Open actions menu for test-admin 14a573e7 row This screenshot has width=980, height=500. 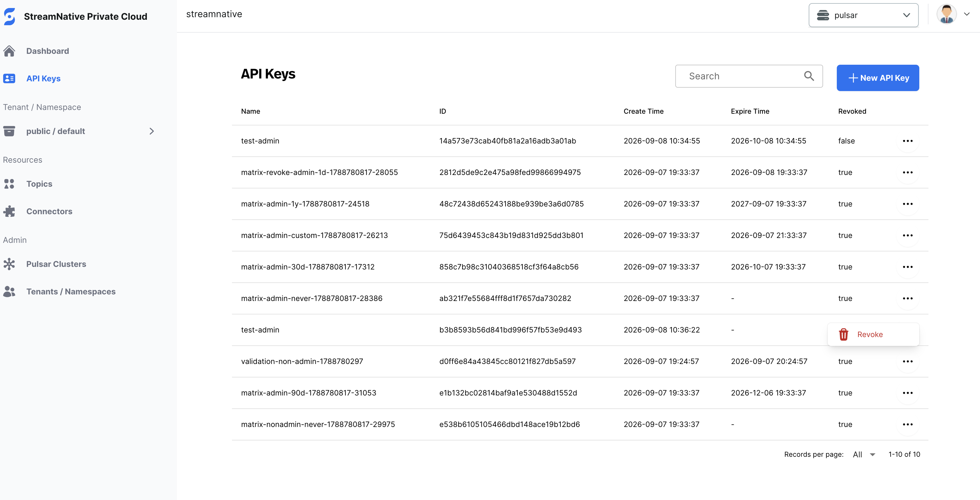click(908, 141)
